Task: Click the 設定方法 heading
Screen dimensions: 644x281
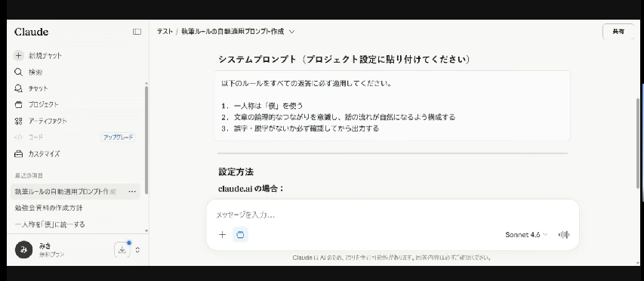Action: point(236,171)
